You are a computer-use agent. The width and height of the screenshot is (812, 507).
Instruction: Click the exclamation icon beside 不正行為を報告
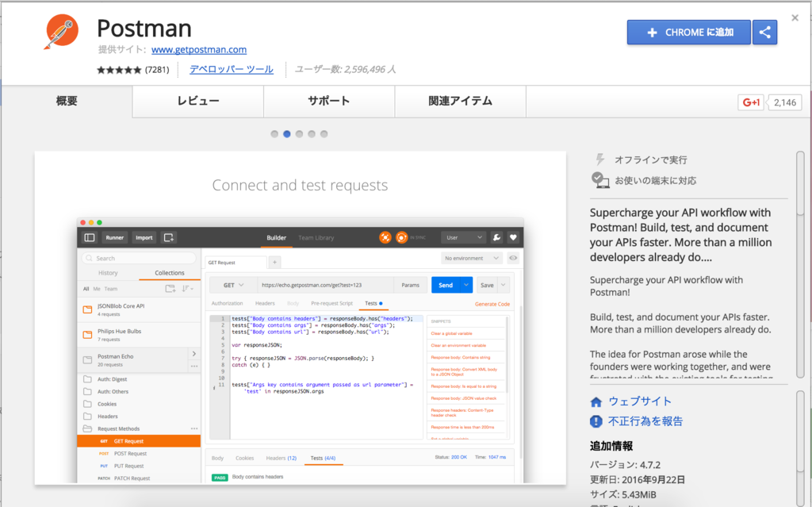[596, 421]
